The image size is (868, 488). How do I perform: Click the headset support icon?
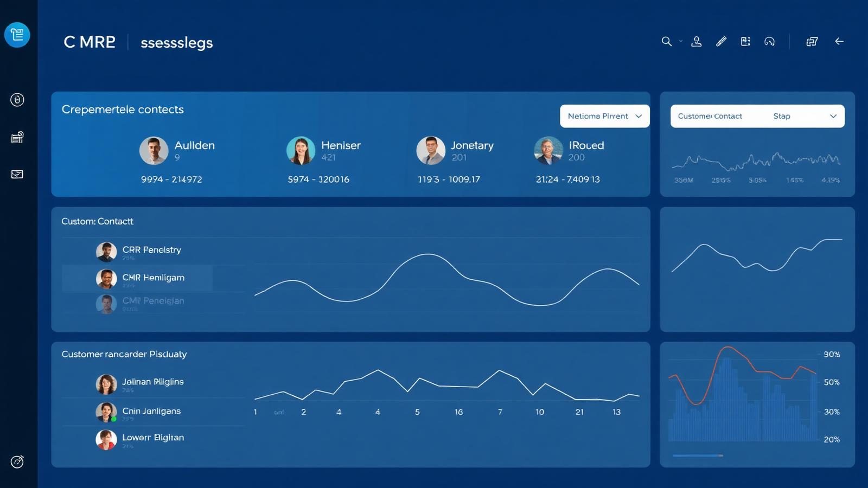769,41
